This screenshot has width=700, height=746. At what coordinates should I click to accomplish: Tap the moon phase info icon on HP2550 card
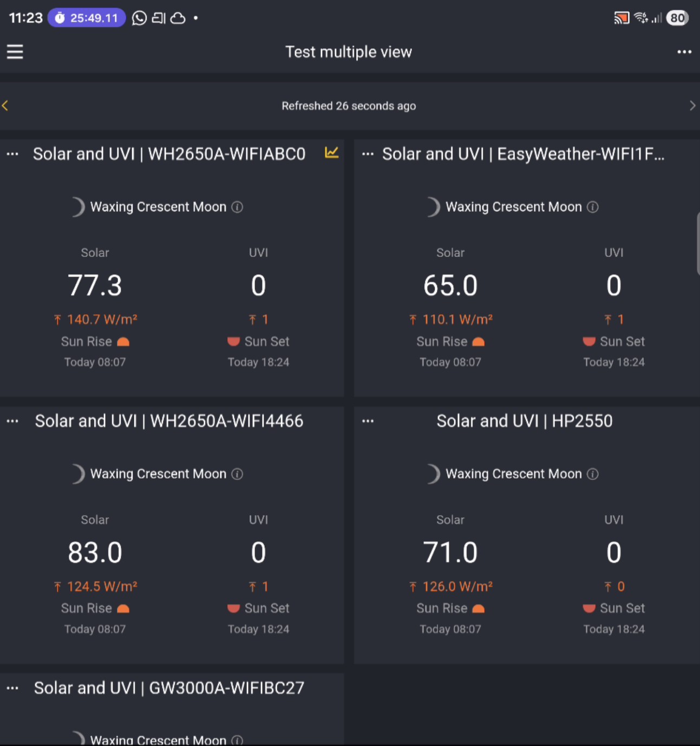[x=593, y=474]
